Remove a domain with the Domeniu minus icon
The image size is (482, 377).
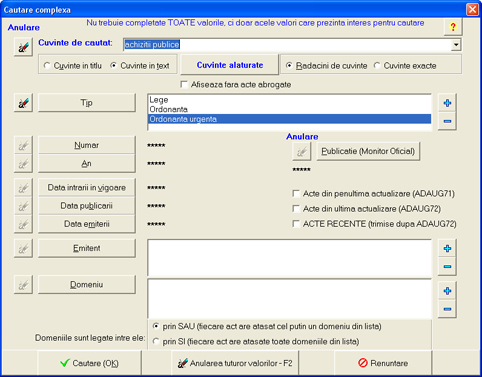447,309
